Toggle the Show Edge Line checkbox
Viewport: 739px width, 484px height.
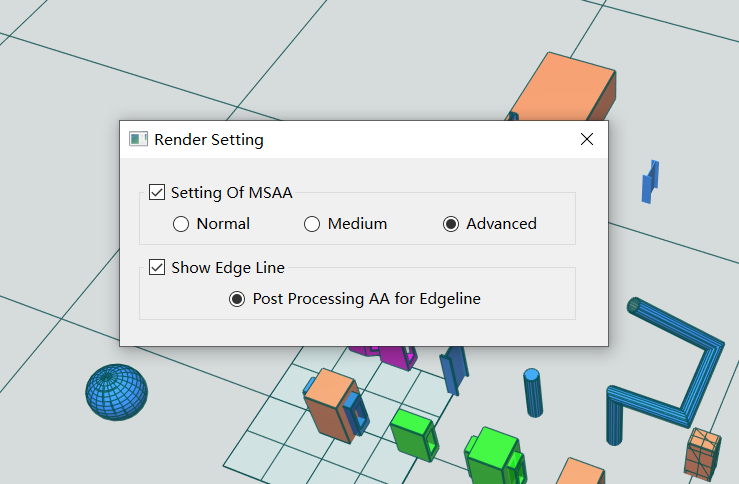tap(156, 267)
